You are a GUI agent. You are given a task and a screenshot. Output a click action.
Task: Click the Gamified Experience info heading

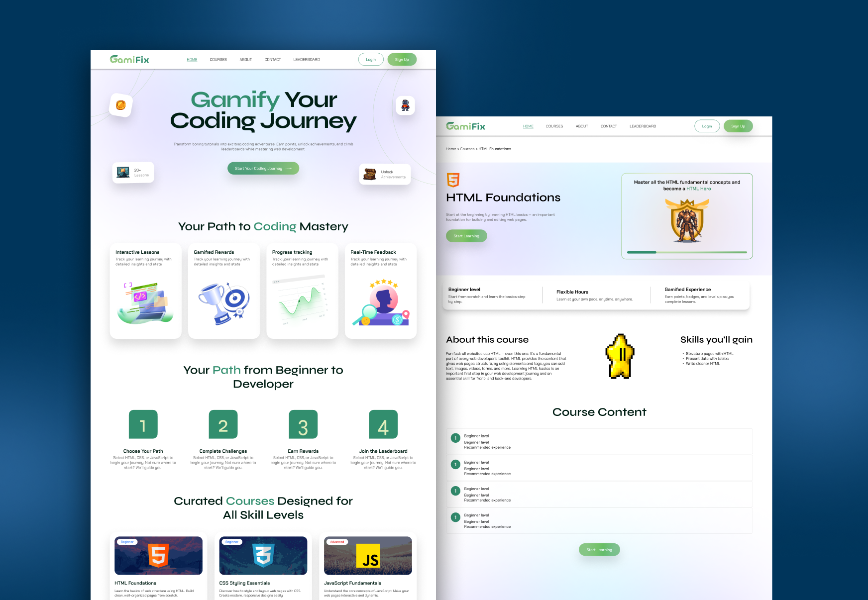pos(688,290)
